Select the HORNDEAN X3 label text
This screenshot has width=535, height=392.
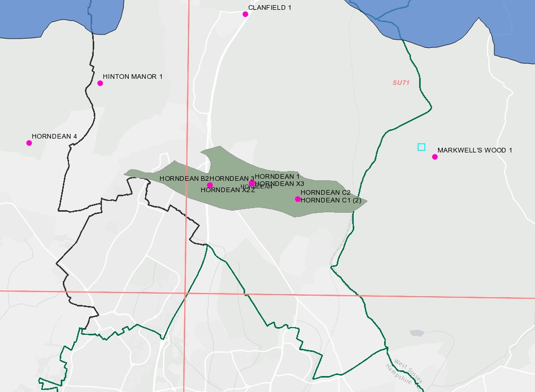point(280,184)
